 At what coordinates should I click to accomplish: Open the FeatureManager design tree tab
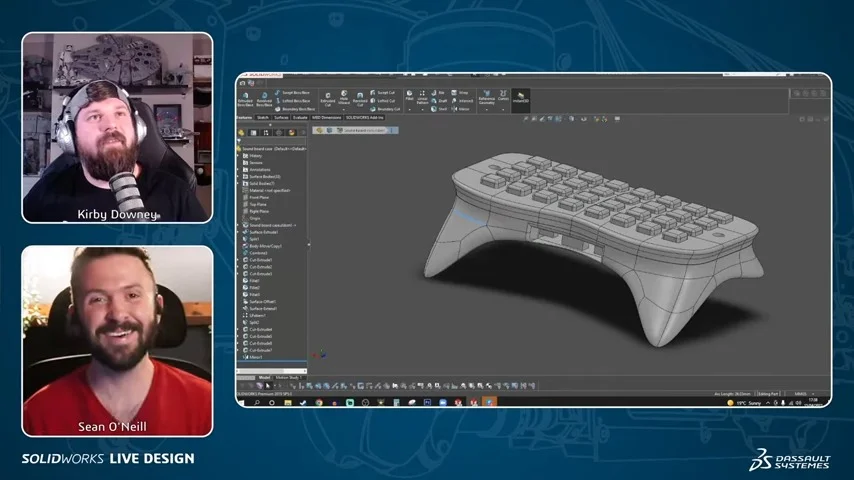(241, 132)
